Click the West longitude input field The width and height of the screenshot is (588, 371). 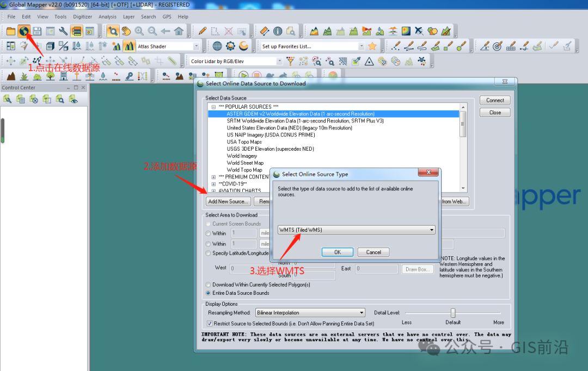coord(252,268)
